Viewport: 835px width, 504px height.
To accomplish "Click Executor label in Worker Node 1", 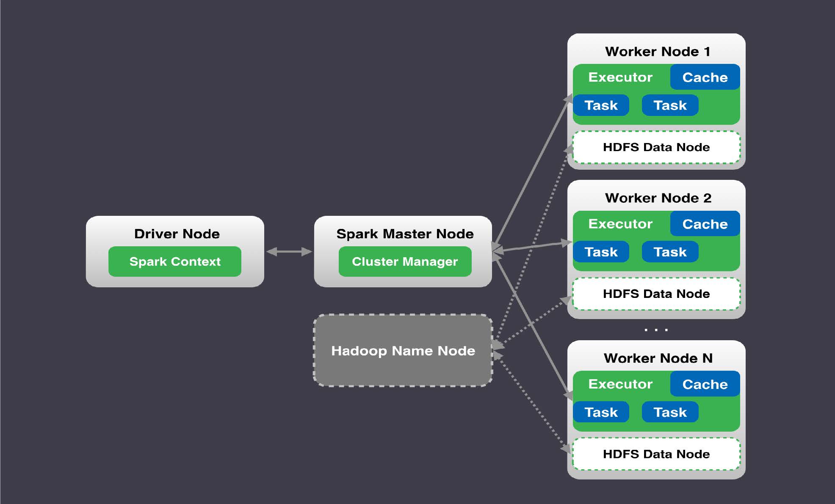I will [x=620, y=77].
